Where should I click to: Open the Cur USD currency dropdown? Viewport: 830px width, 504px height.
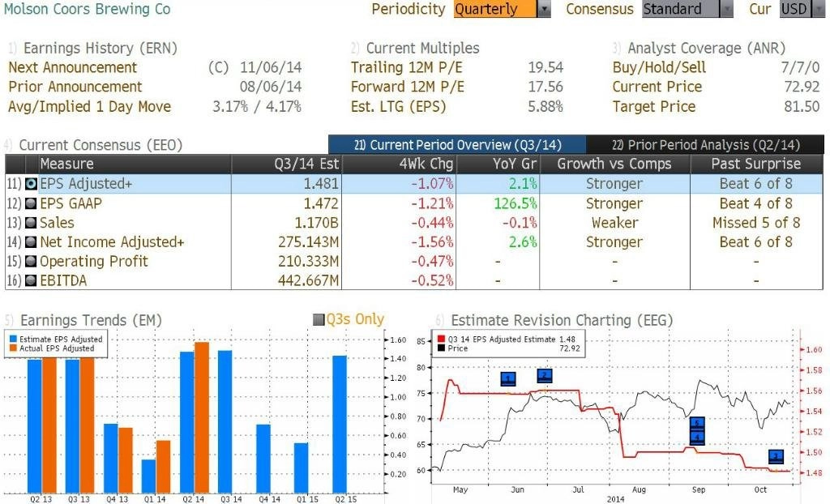(x=802, y=9)
